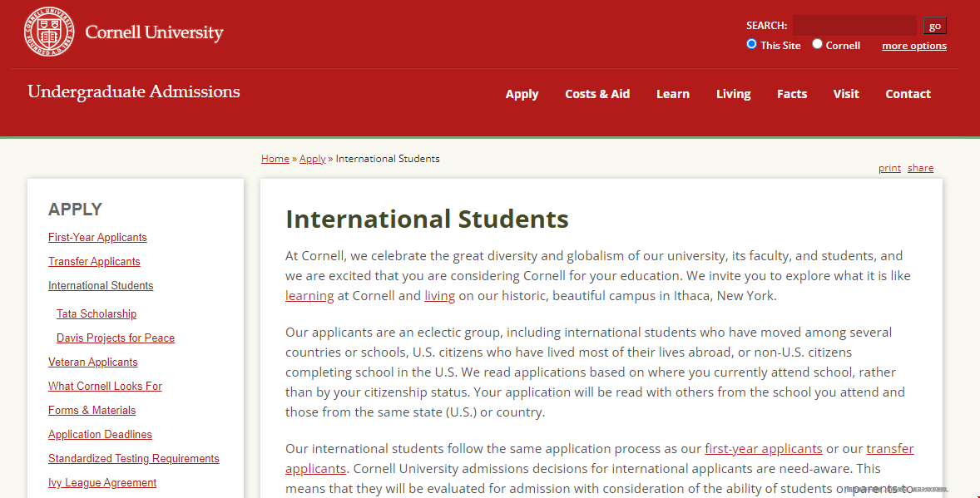Viewport: 980px width, 498px height.
Task: Open the Costs & Aid menu
Action: (596, 94)
